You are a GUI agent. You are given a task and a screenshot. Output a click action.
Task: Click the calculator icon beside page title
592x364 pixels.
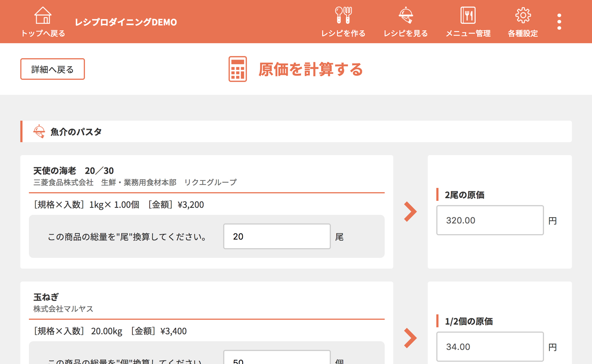[238, 69]
